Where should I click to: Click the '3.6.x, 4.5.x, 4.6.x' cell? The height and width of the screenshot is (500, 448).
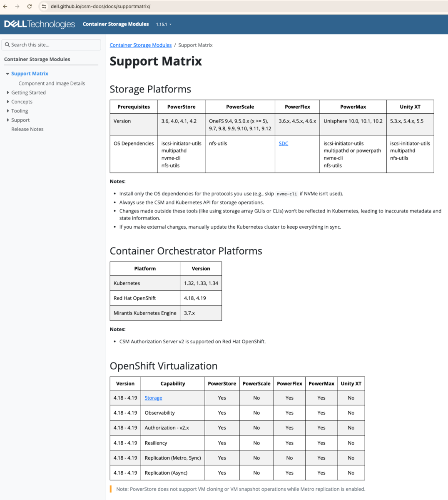point(297,125)
